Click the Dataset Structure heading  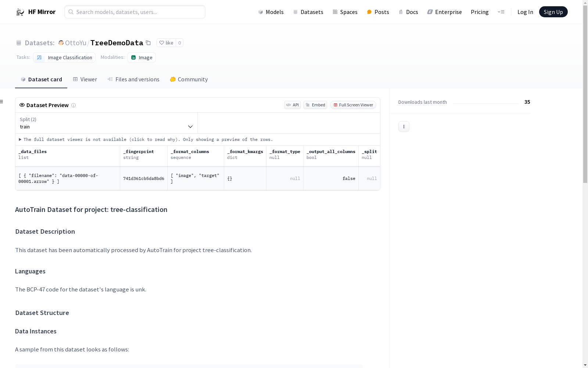point(42,313)
